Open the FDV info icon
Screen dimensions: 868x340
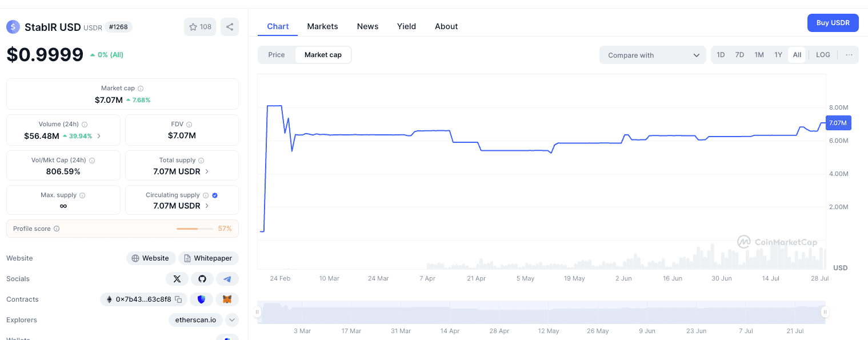pos(189,125)
